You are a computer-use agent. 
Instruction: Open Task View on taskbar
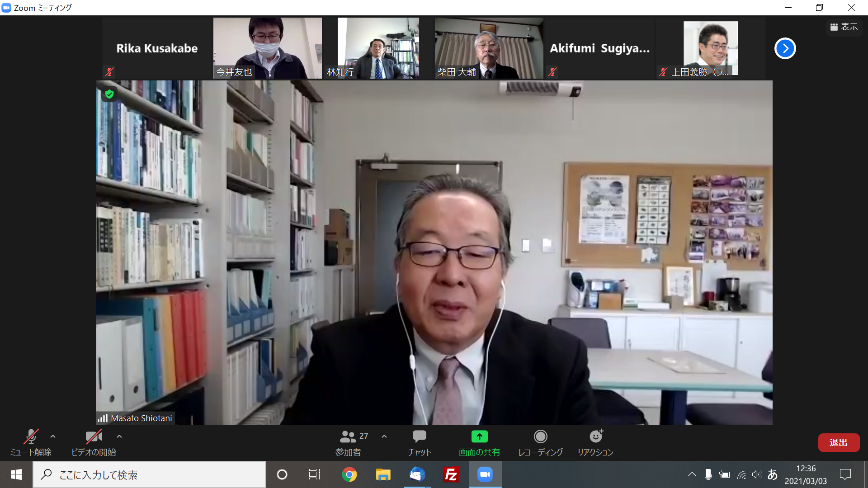[x=315, y=474]
